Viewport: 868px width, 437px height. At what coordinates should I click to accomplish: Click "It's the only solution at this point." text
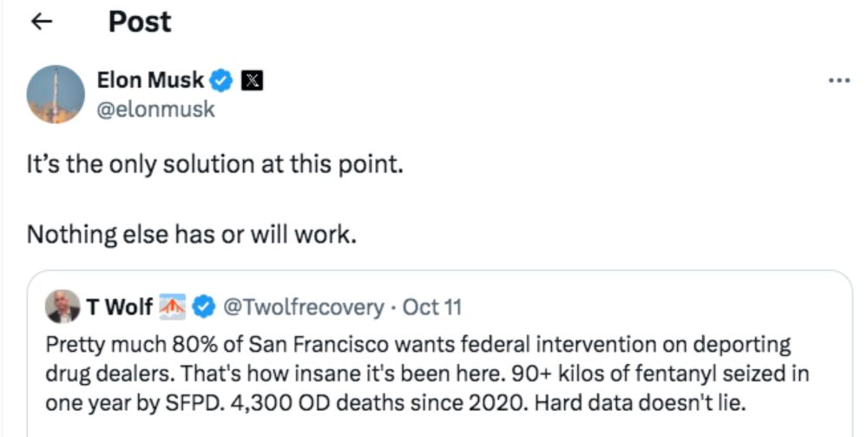click(x=215, y=165)
